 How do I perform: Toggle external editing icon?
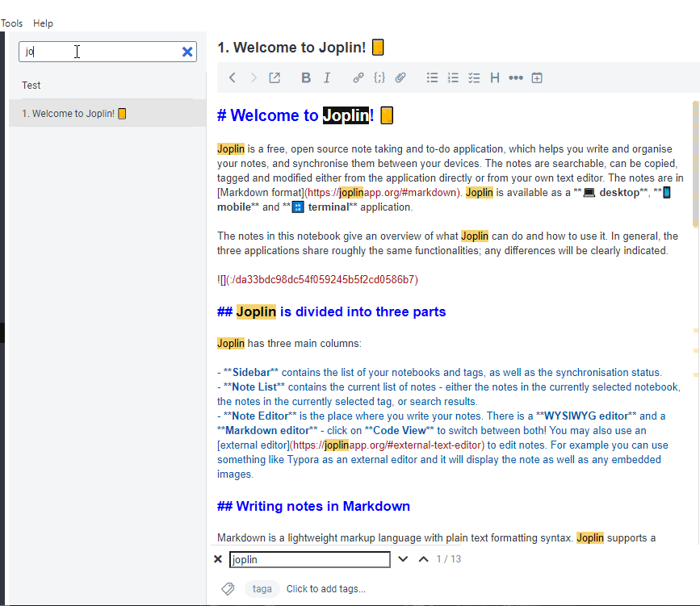click(275, 77)
